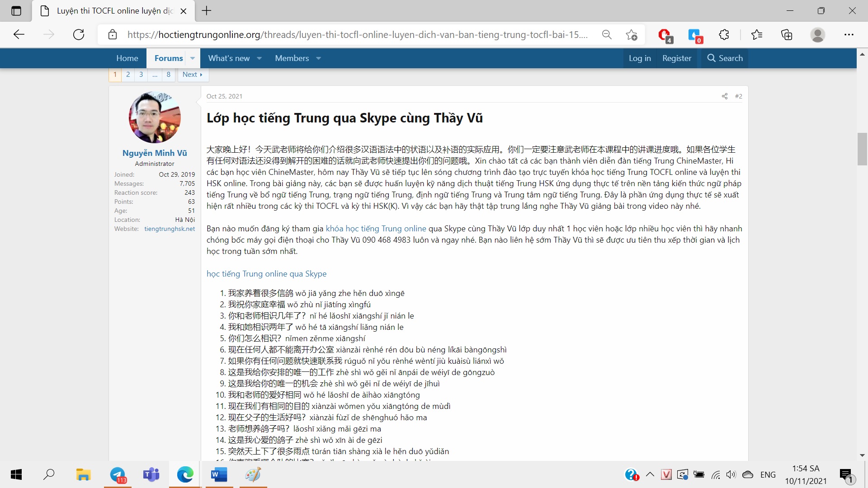Expand the Forums dropdown arrow
The image size is (868, 488).
[192, 58]
